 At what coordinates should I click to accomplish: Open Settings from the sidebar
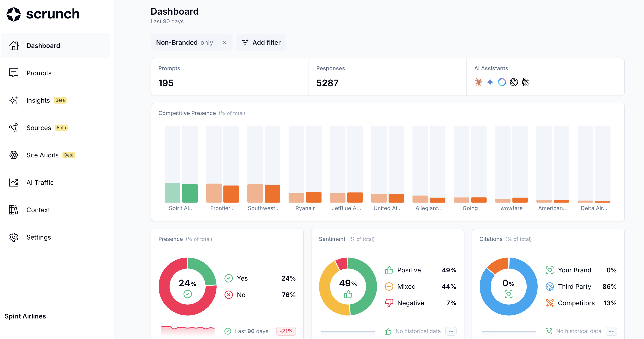tap(39, 237)
